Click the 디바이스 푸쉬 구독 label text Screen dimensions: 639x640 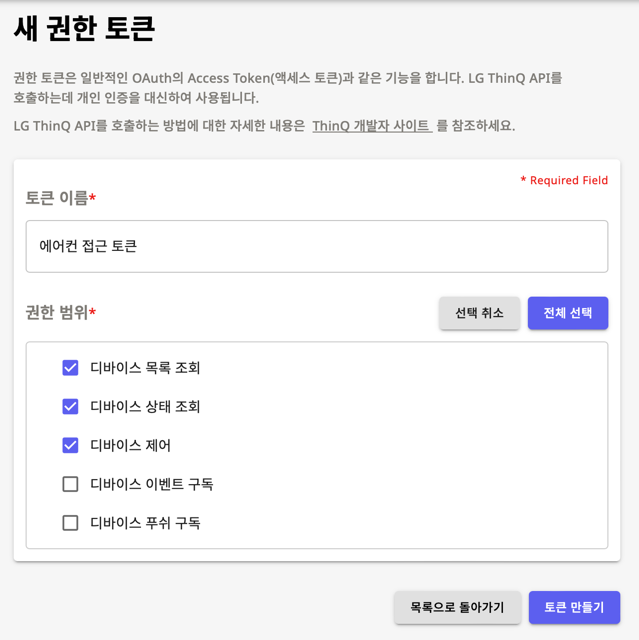(145, 522)
